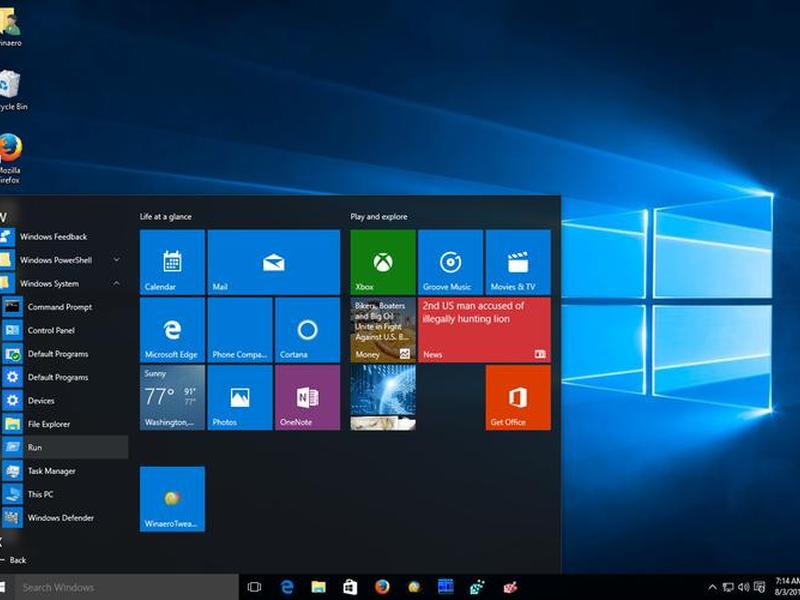Show hidden system tray icons
The height and width of the screenshot is (600, 800).
pos(712,587)
